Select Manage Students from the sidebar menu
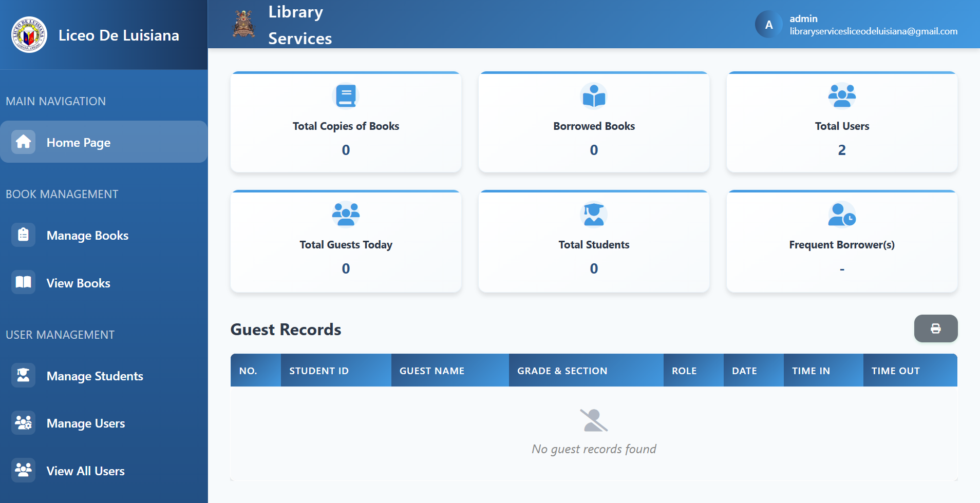Screen dimensions: 980x503 click(94, 375)
